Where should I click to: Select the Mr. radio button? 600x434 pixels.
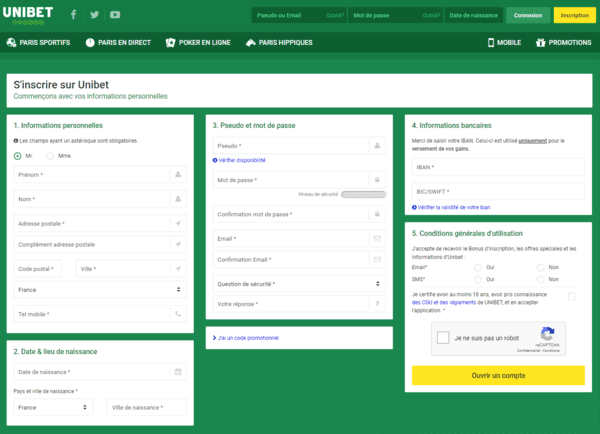(x=18, y=156)
